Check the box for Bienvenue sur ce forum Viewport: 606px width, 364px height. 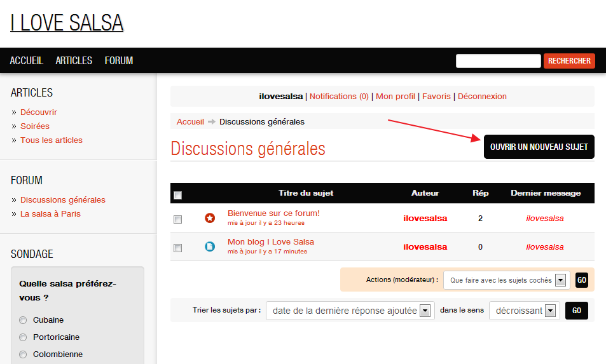tap(178, 220)
